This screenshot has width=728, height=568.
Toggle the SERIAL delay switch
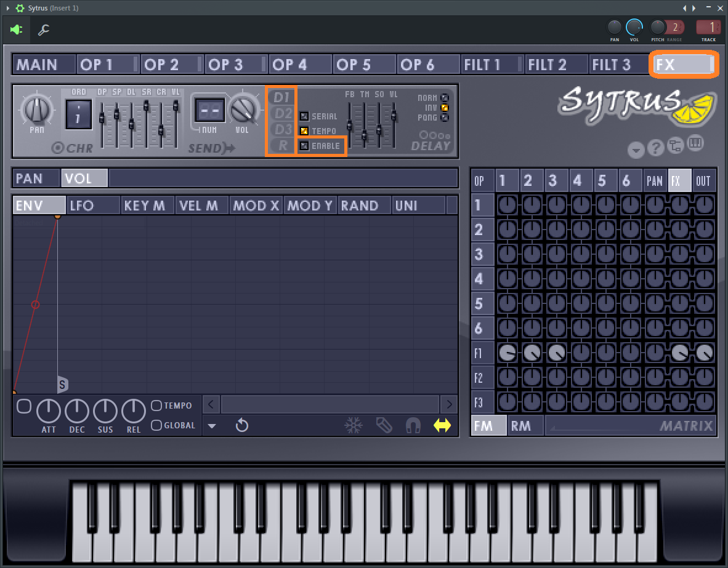click(x=304, y=116)
